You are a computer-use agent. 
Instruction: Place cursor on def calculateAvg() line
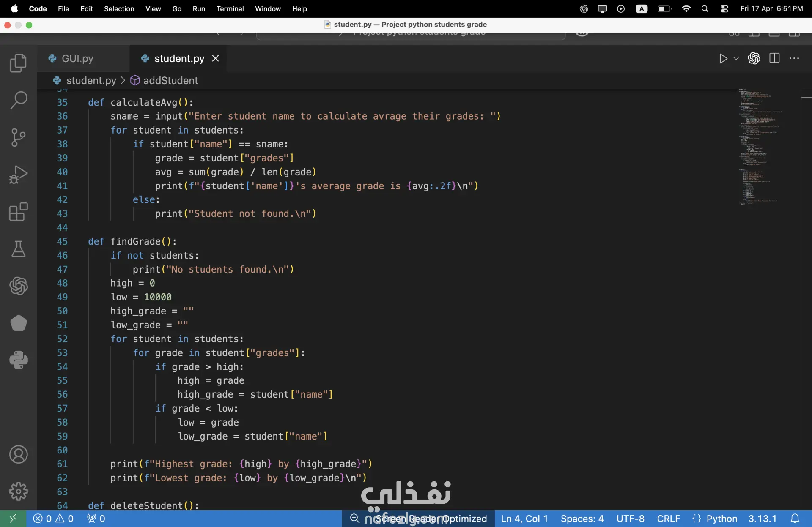point(140,102)
